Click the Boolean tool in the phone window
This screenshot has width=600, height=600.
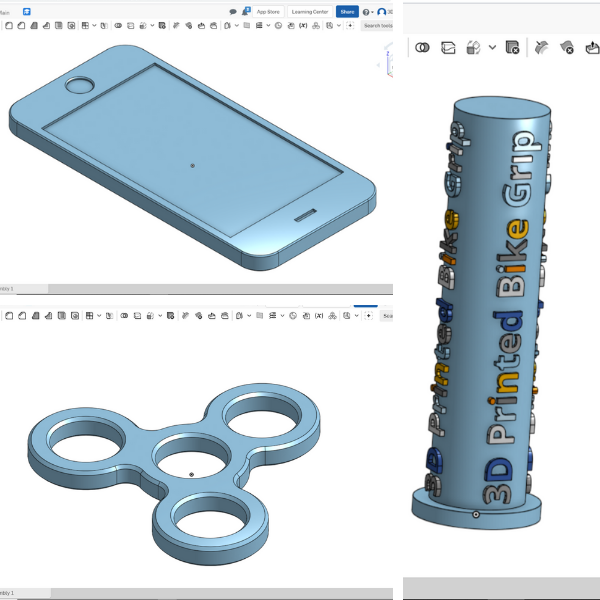118,26
